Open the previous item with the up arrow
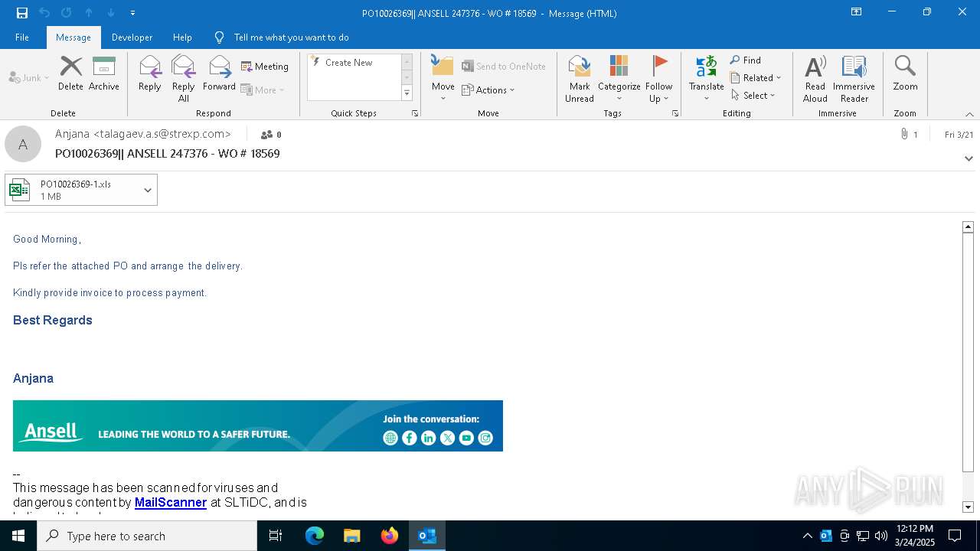The image size is (980, 551). [89, 13]
